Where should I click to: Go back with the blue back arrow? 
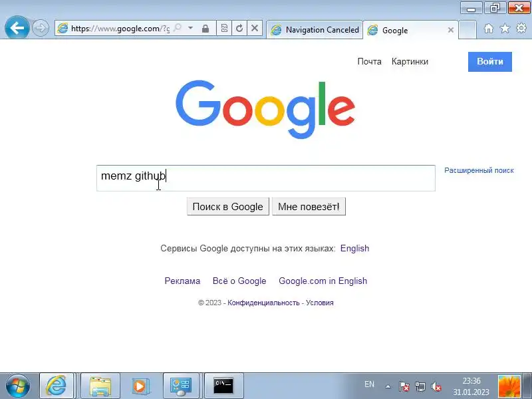click(17, 27)
